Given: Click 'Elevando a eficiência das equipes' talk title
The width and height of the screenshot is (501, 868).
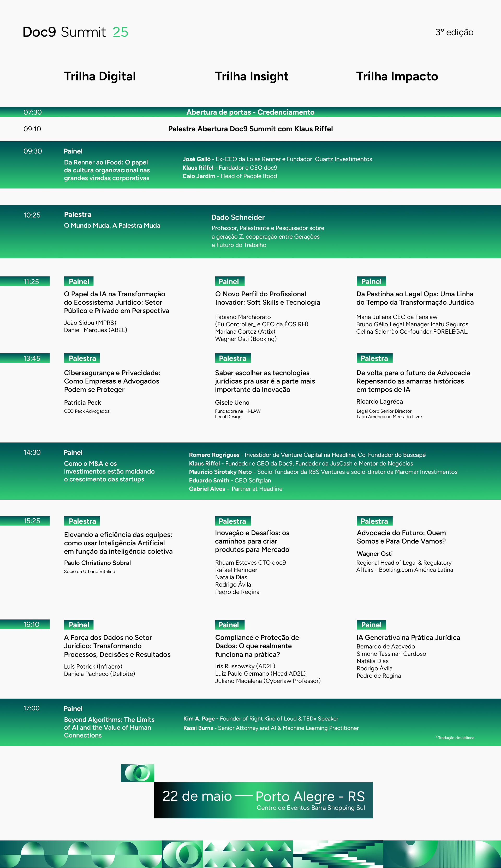Looking at the screenshot, I should (x=118, y=543).
